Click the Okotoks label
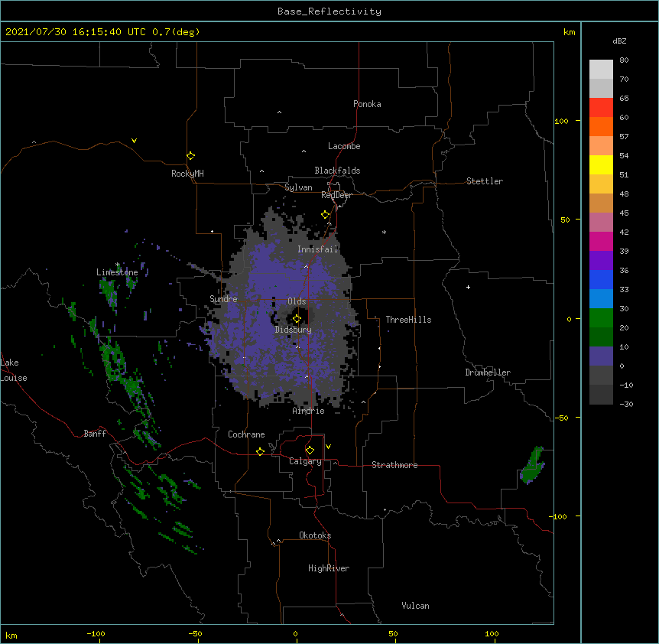 pos(315,535)
